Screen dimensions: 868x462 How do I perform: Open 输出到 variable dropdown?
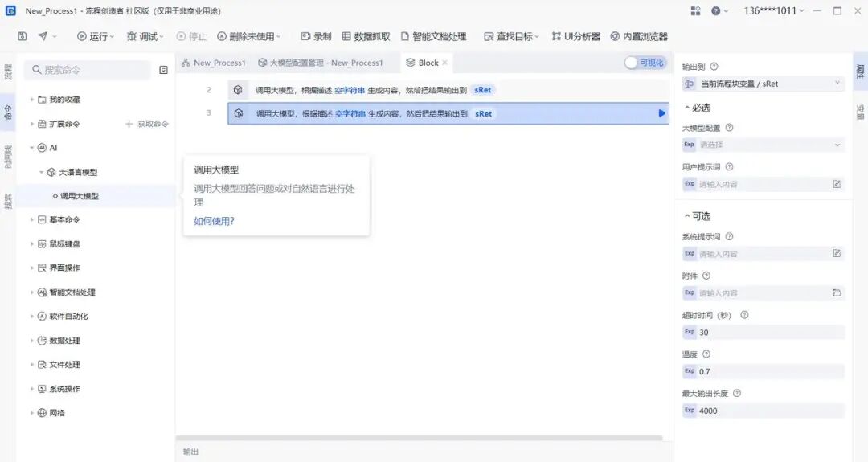pyautogui.click(x=764, y=84)
